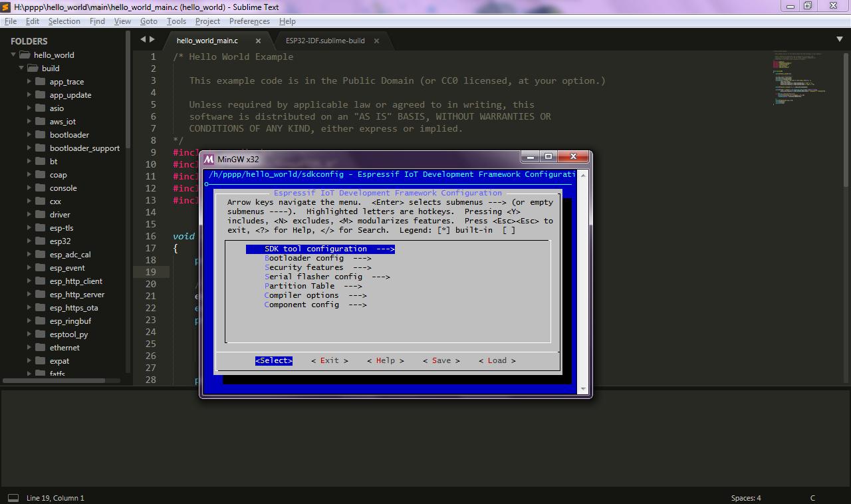Expand the esp_http_server folder

coord(29,294)
